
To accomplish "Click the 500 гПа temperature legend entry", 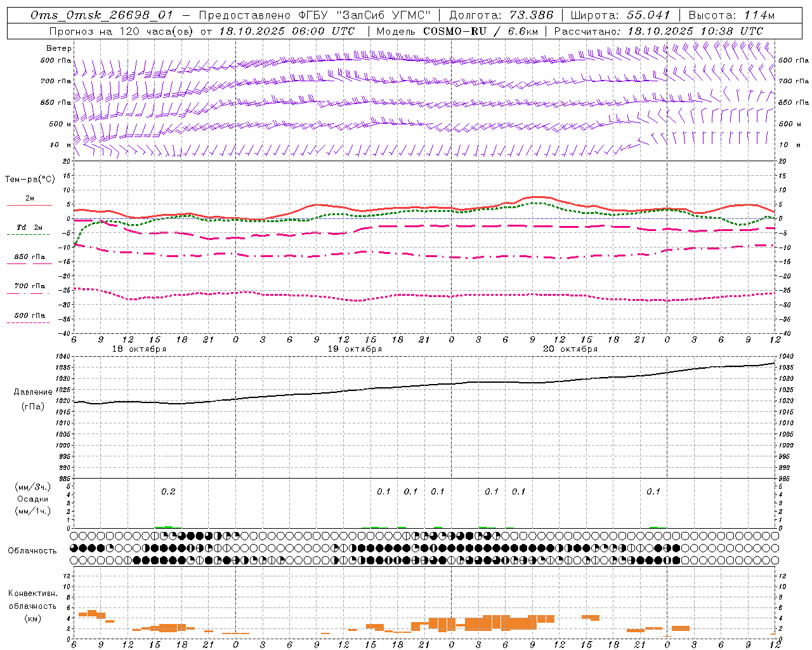I will tap(29, 315).
